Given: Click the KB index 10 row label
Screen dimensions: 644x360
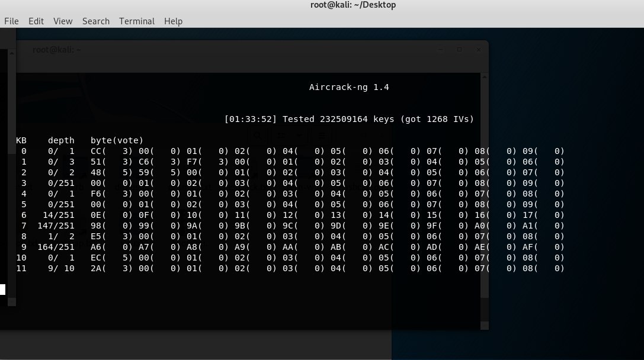Looking at the screenshot, I should pyautogui.click(x=21, y=258).
